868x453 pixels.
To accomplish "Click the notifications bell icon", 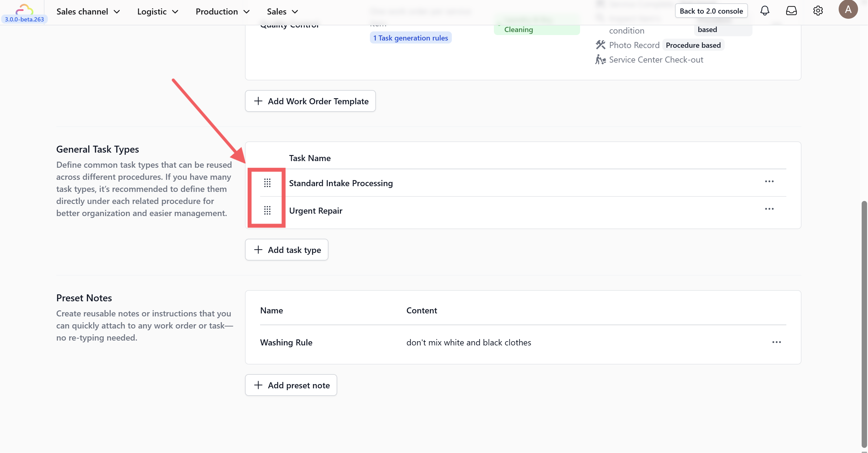I will (765, 11).
